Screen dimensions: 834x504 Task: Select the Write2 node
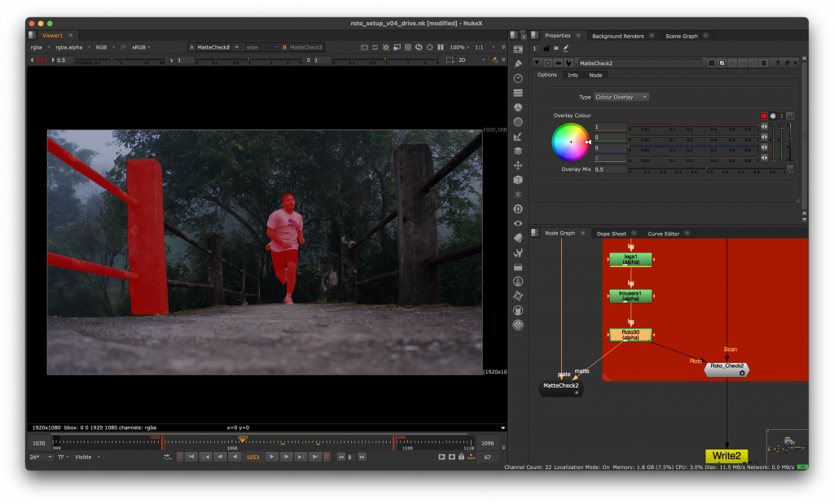tap(726, 456)
